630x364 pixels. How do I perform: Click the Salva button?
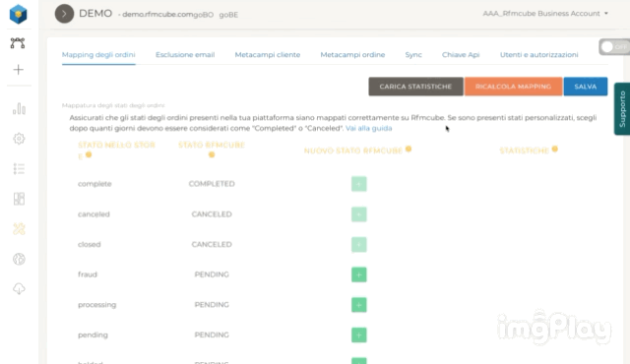point(586,87)
